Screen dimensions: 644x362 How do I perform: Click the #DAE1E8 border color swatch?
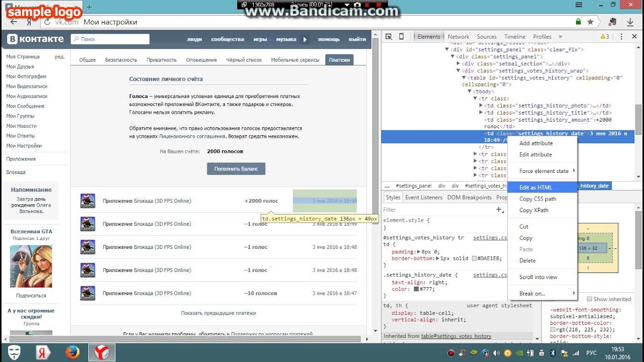coord(474,258)
